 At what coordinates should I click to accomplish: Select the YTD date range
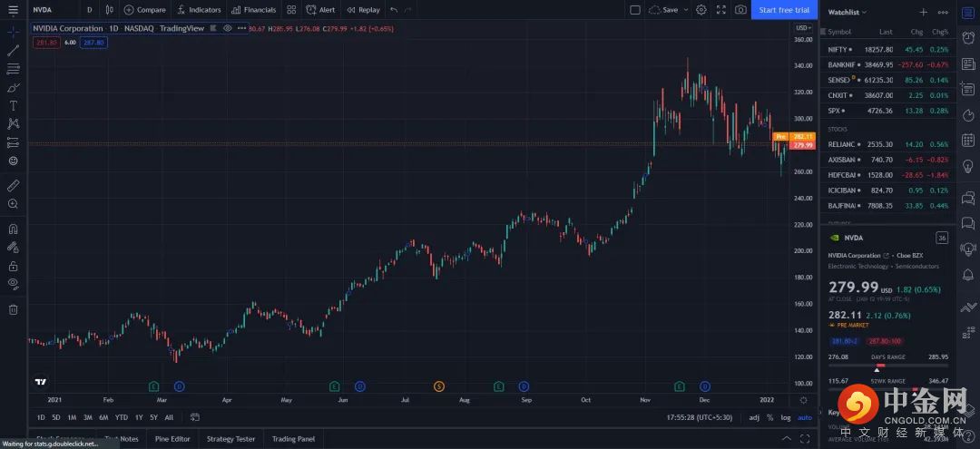click(x=122, y=417)
